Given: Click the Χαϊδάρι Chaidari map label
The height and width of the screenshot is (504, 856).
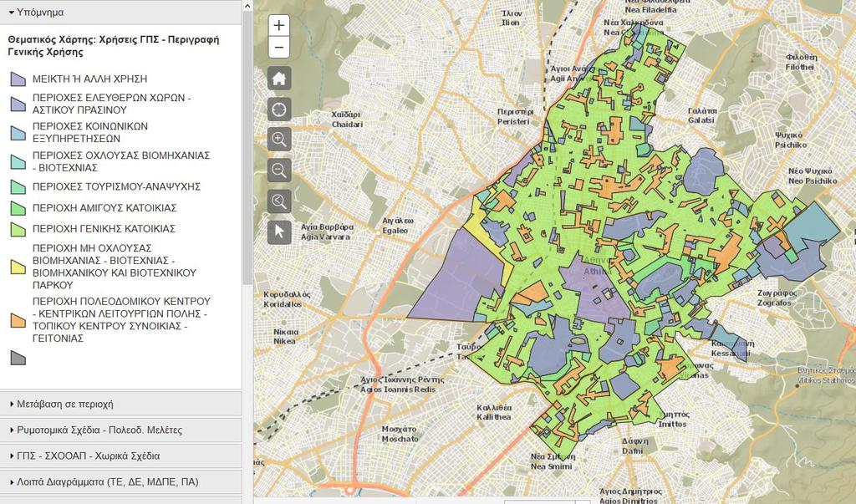Looking at the screenshot, I should click(x=347, y=120).
